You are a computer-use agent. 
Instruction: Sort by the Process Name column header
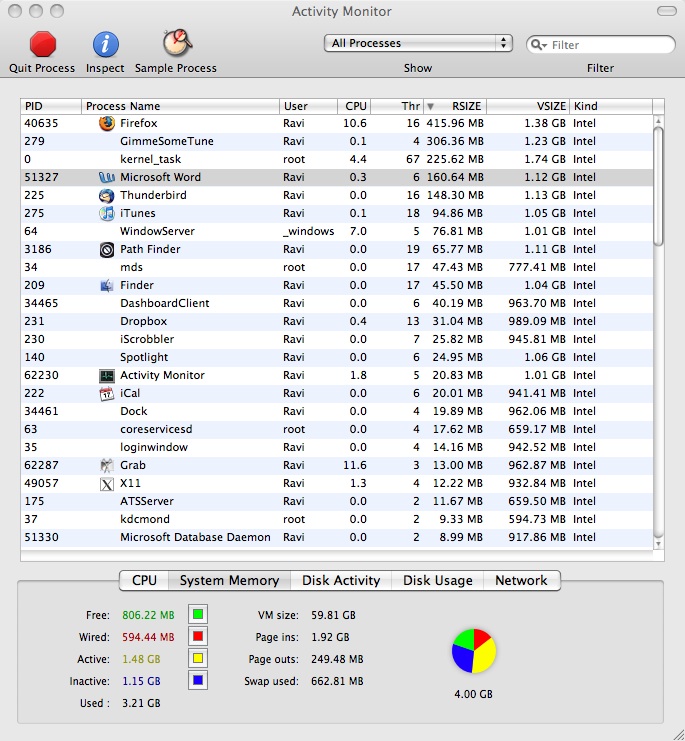pos(180,106)
